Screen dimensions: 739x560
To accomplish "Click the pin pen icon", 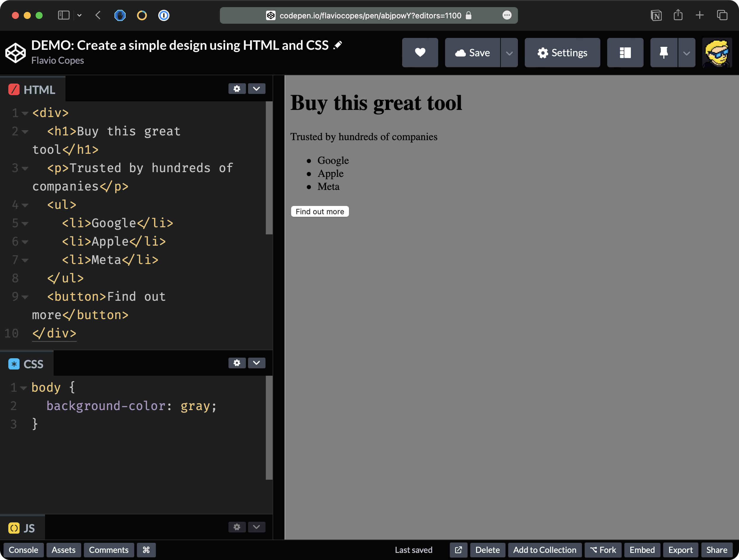I will coord(663,53).
